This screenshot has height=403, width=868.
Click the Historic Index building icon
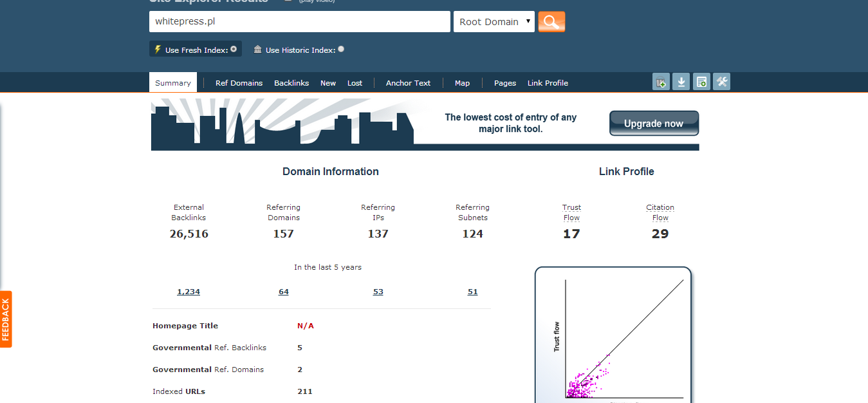click(x=258, y=50)
